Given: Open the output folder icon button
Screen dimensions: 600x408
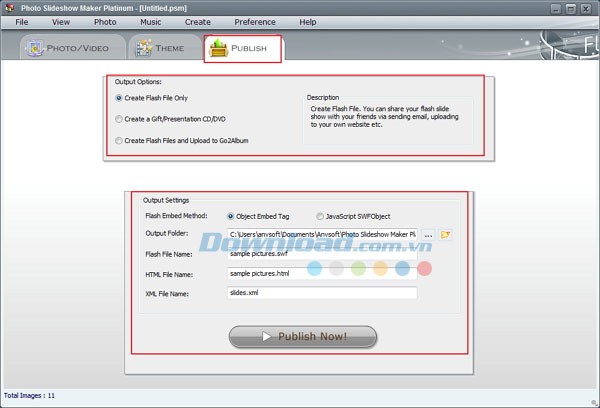Looking at the screenshot, I should 446,235.
